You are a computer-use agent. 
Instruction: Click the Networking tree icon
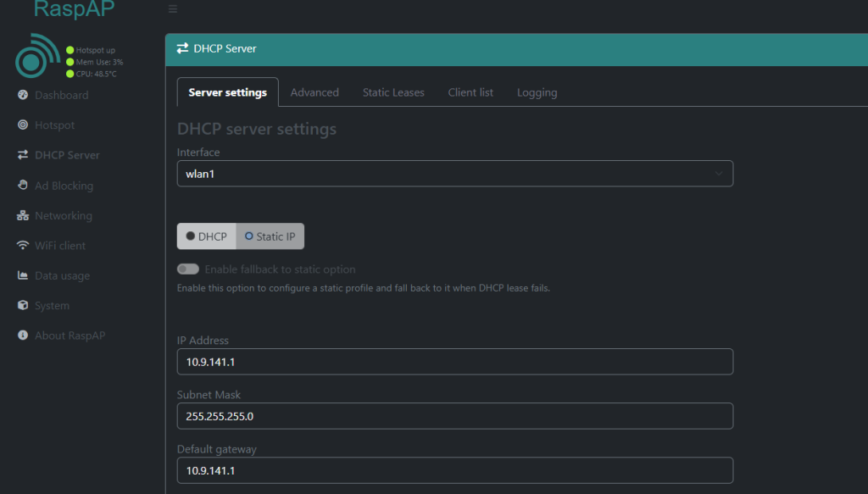coord(23,216)
